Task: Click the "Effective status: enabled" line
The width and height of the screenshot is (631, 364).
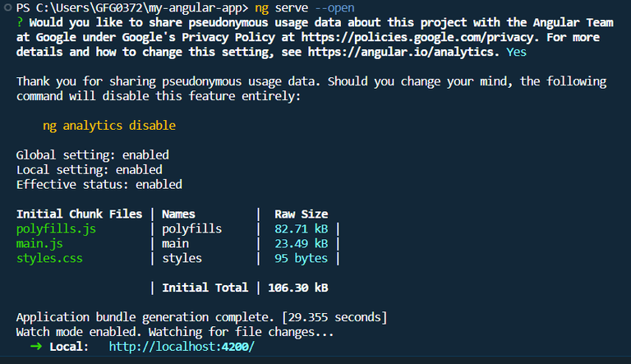Action: coord(99,184)
